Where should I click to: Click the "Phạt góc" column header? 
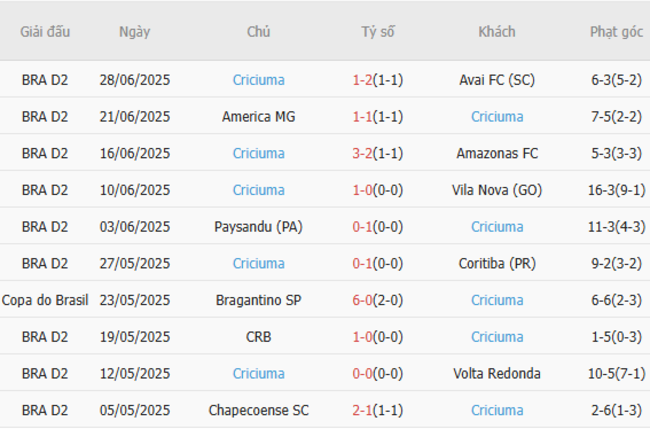point(616,32)
